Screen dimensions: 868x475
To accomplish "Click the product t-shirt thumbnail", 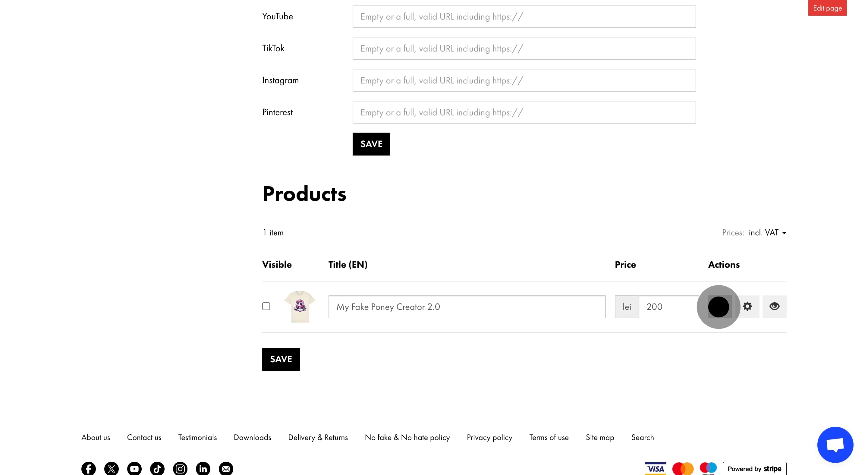I will (300, 307).
